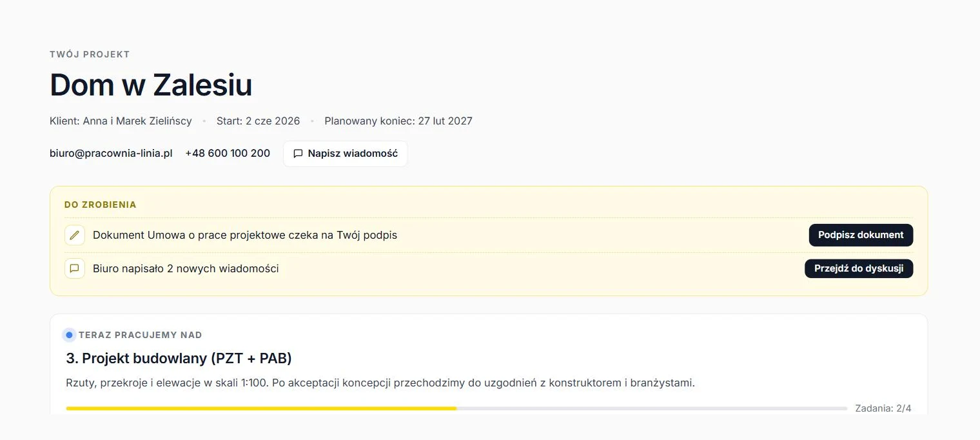Click the Podpisz dokument button
The image size is (980, 440).
click(861, 235)
